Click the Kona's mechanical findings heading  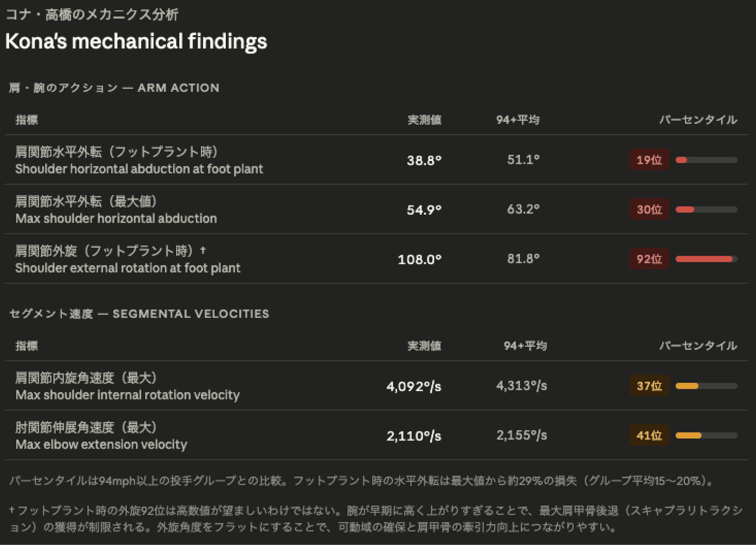[136, 41]
